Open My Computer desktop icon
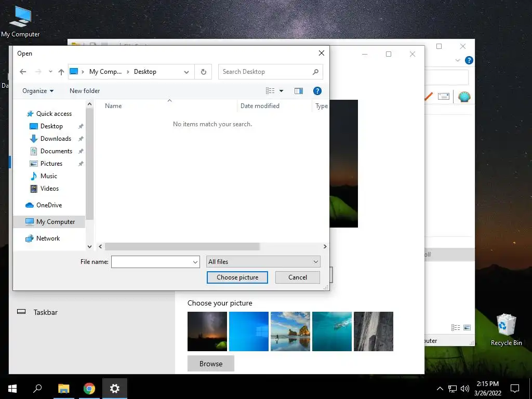This screenshot has height=399, width=532. (20, 21)
